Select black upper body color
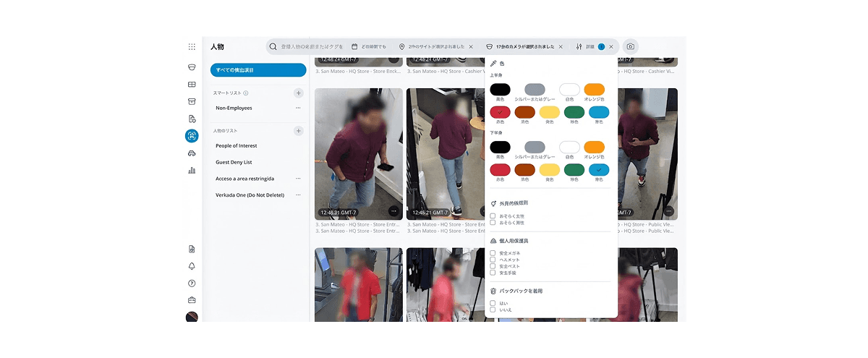 click(500, 89)
